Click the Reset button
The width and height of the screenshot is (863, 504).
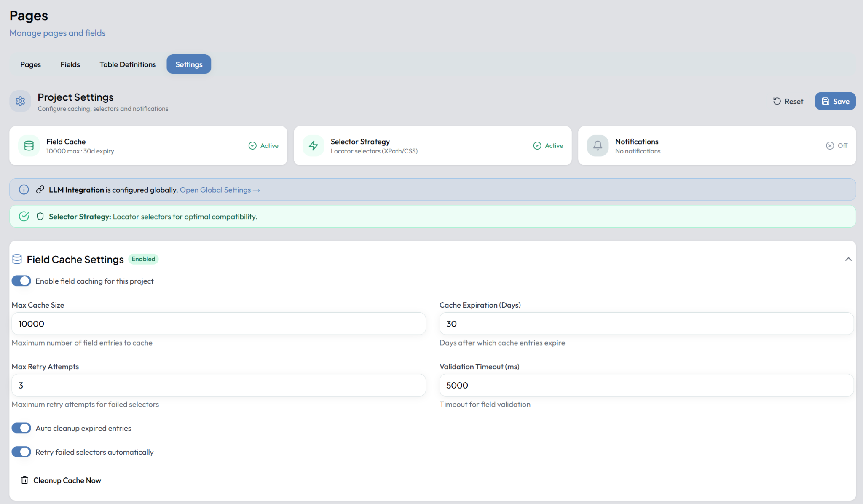point(788,101)
